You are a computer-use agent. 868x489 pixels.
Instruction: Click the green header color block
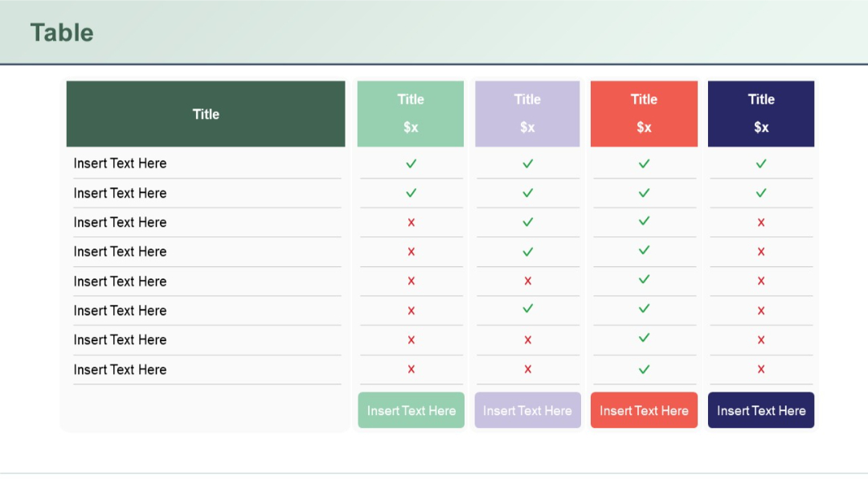(x=206, y=113)
